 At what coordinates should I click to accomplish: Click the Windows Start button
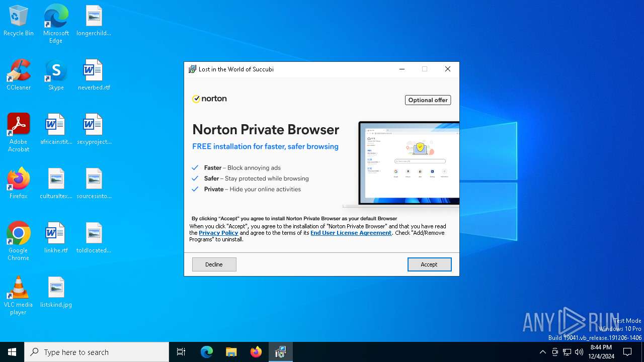coord(12,352)
